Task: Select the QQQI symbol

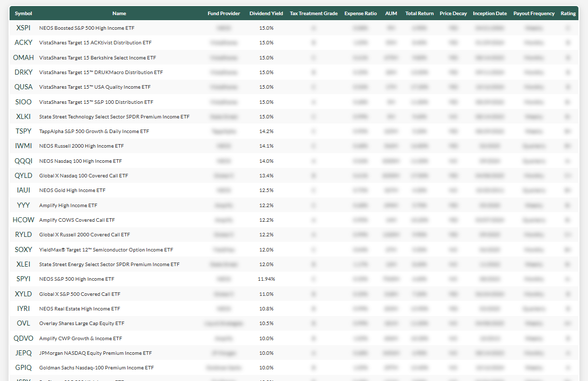Action: [23, 161]
